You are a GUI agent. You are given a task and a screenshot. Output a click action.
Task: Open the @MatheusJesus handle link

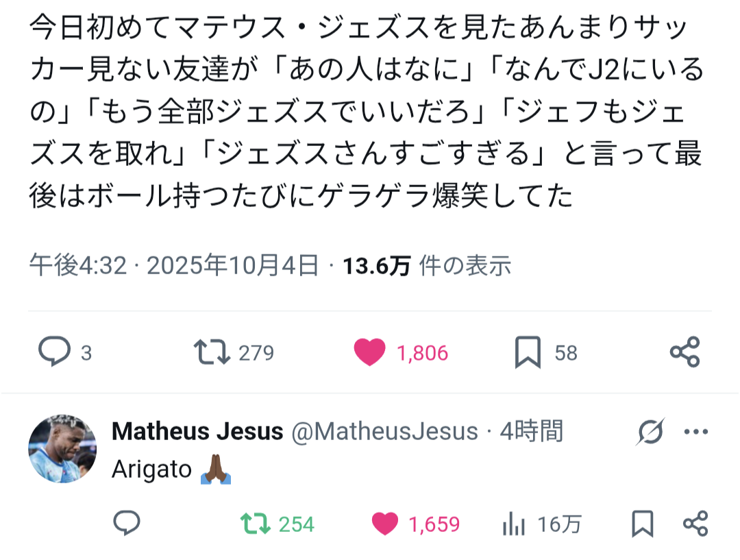pyautogui.click(x=385, y=432)
